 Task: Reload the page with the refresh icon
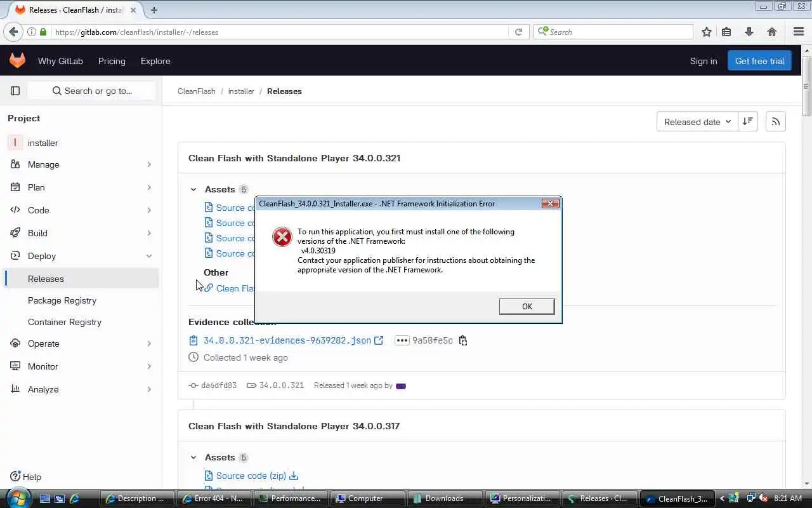click(518, 32)
